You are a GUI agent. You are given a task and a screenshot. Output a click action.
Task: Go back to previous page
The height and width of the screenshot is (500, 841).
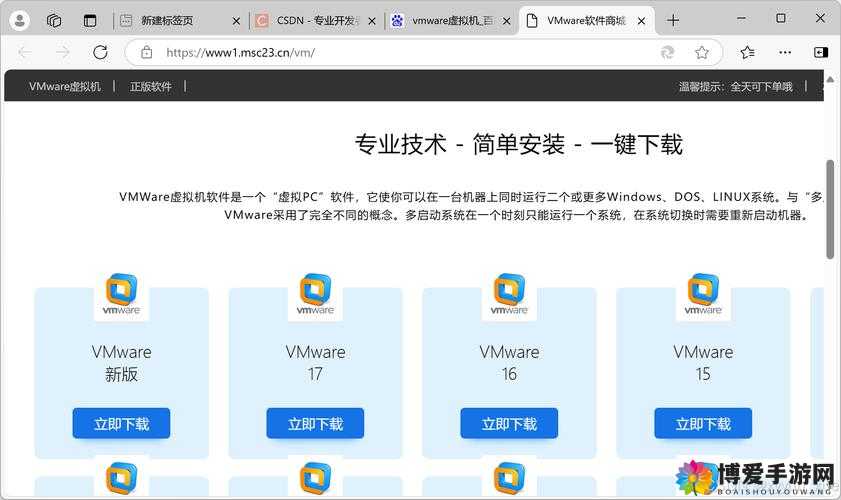tap(25, 52)
